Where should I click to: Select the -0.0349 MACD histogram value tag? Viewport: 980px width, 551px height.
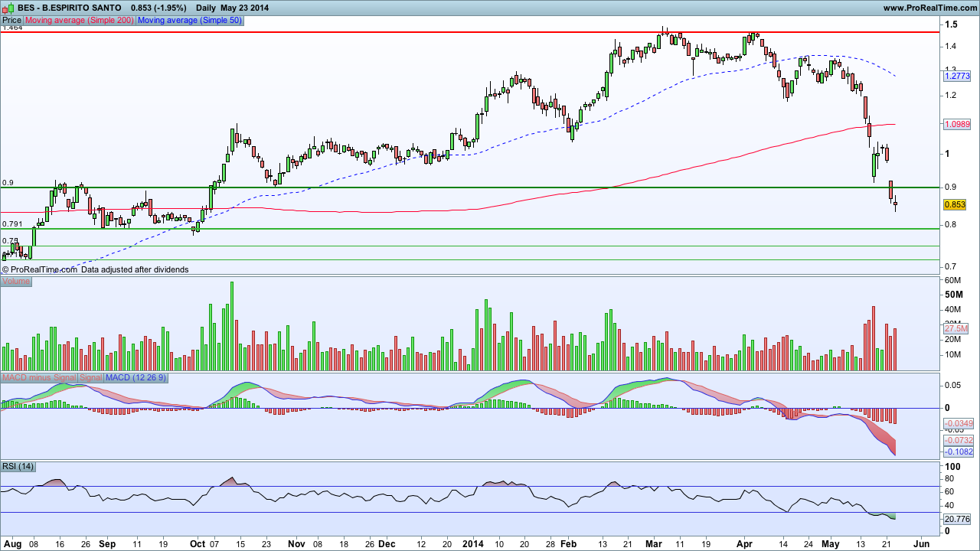(959, 424)
